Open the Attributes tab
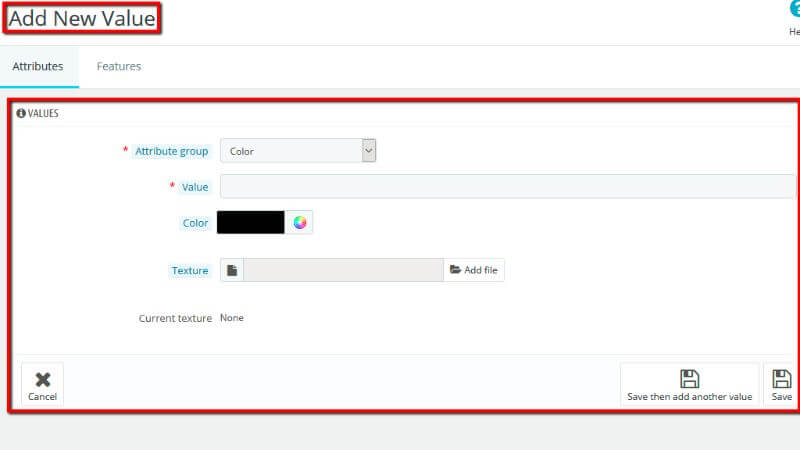 point(38,66)
